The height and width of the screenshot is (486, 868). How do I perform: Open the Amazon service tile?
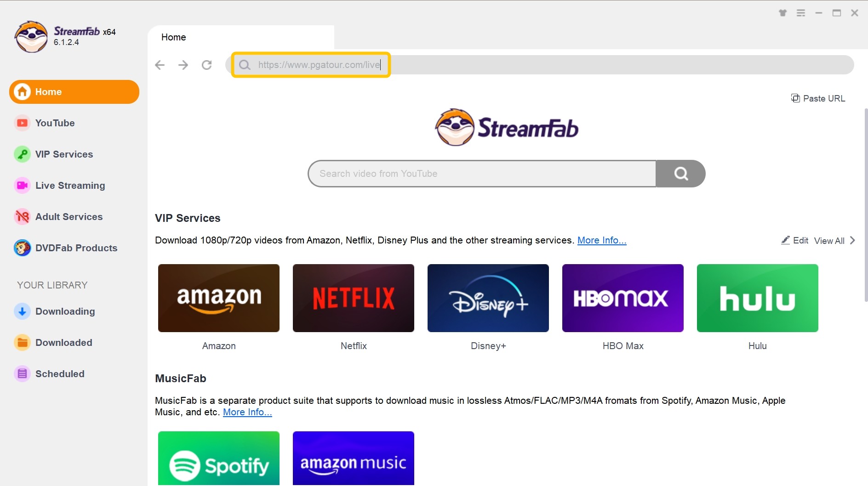coord(219,298)
